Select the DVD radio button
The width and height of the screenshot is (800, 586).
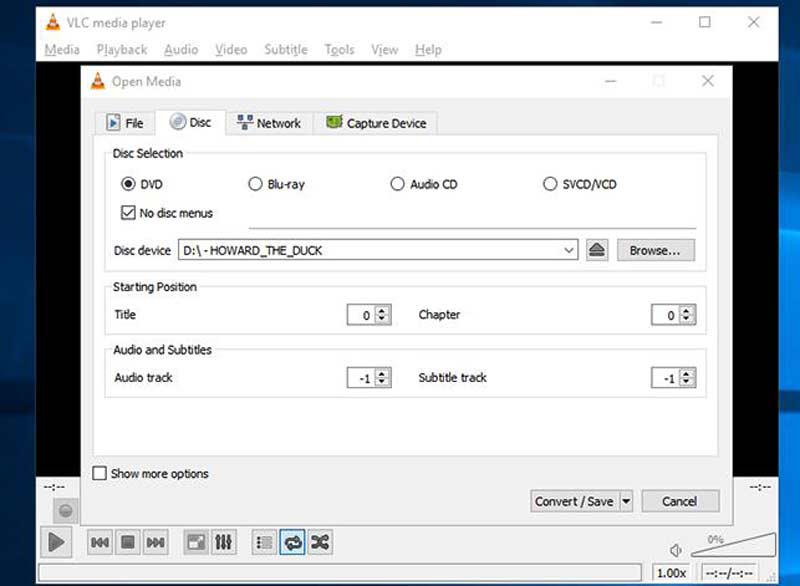[128, 184]
